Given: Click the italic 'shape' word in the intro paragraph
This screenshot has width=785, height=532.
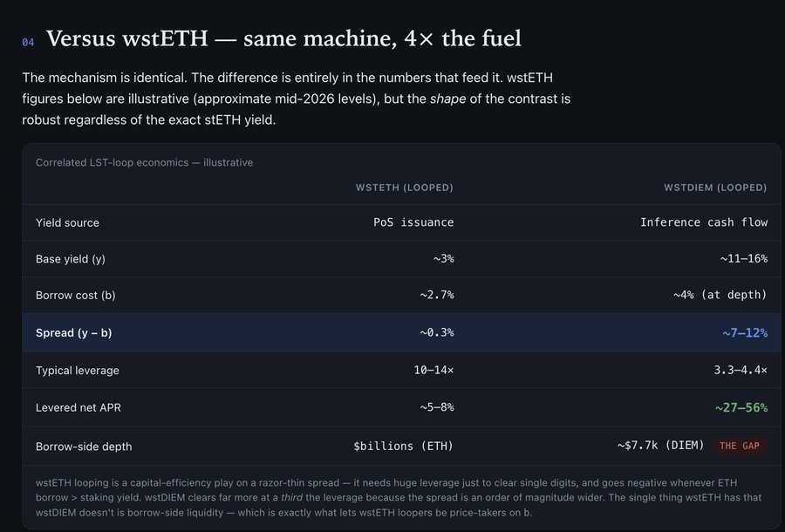Looking at the screenshot, I should click(x=447, y=99).
